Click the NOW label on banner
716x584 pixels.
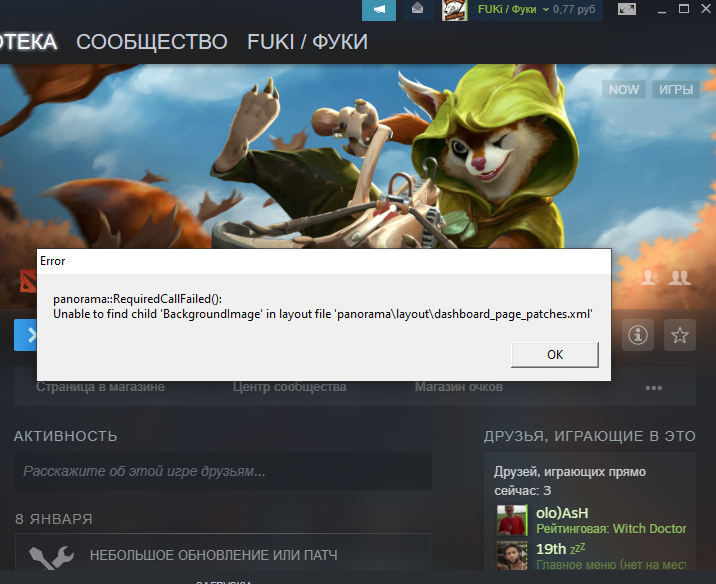624,89
